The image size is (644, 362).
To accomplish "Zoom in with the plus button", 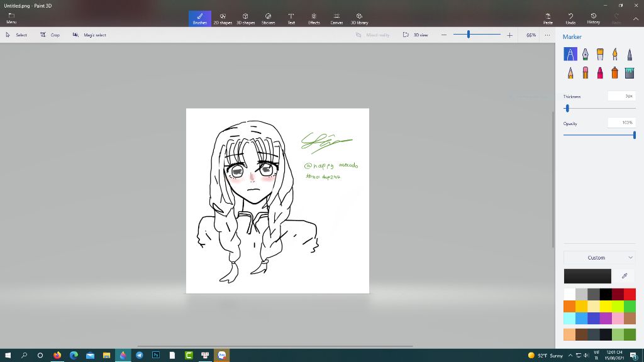I will pyautogui.click(x=509, y=35).
